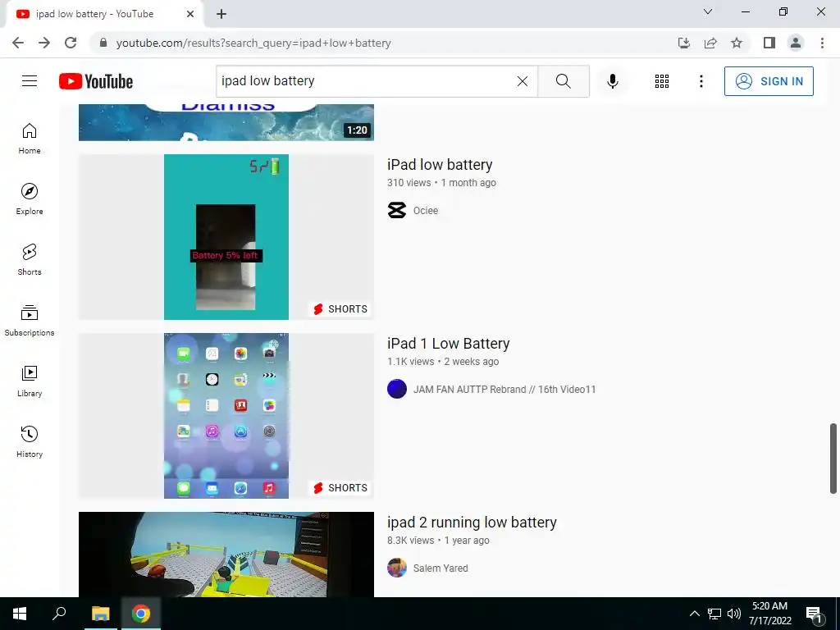Open the taskbar clock showing 5:20 AM
The image size is (840, 630).
pyautogui.click(x=769, y=614)
